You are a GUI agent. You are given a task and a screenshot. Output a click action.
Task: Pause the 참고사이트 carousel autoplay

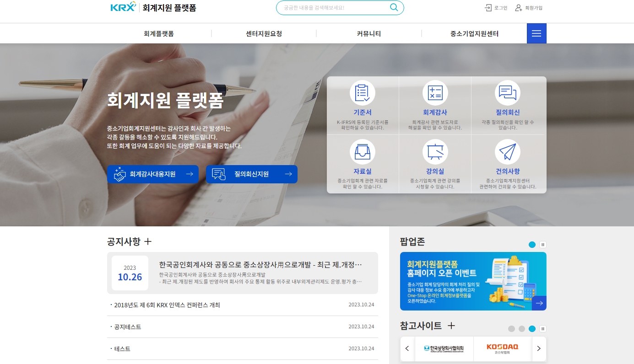(542, 329)
